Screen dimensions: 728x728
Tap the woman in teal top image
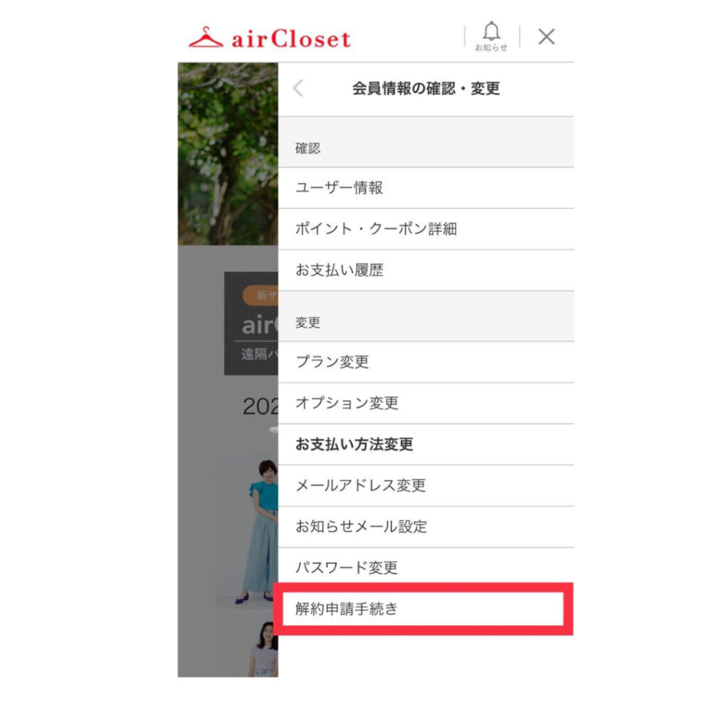click(260, 532)
